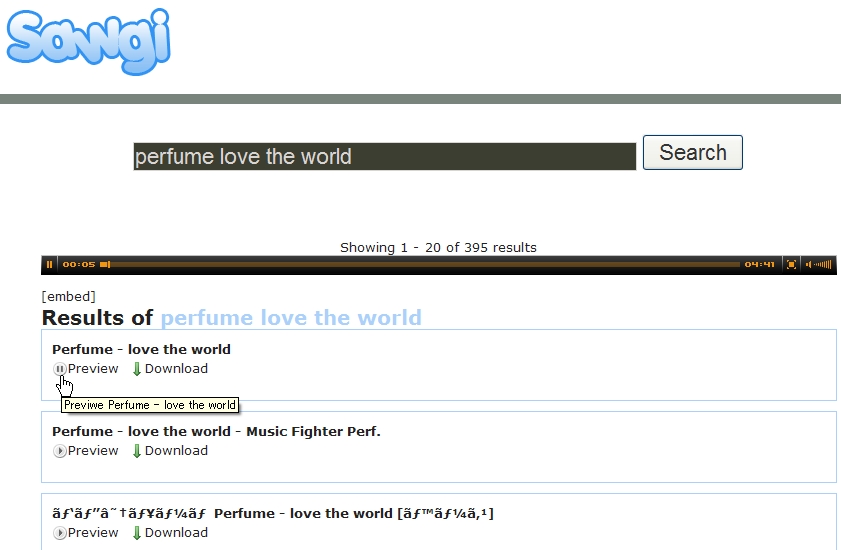Click Preview text for Music Fighter Perf. result
Image resolution: width=841 pixels, height=550 pixels.
tap(93, 451)
